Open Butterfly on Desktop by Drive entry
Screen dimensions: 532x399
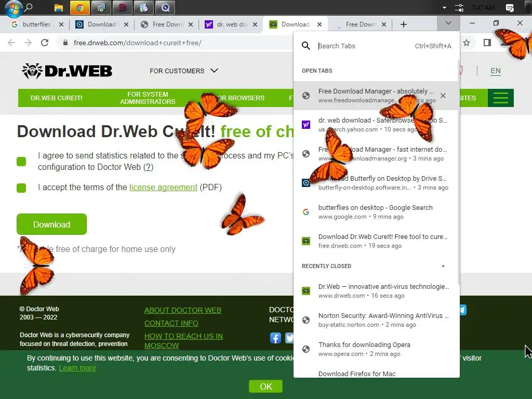pos(375,183)
